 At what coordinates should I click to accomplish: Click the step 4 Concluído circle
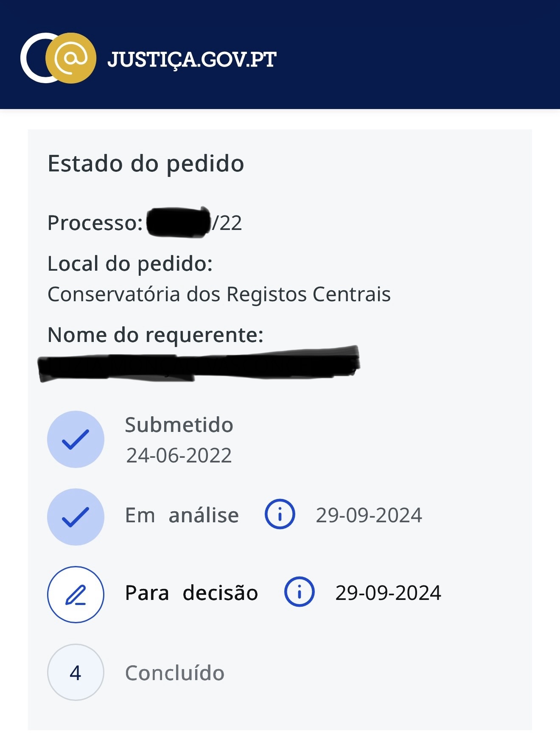coord(76,672)
